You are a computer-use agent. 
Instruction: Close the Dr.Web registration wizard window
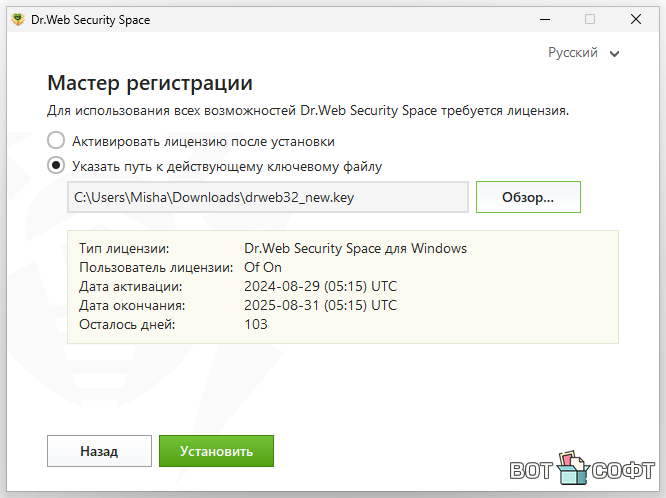(x=636, y=19)
